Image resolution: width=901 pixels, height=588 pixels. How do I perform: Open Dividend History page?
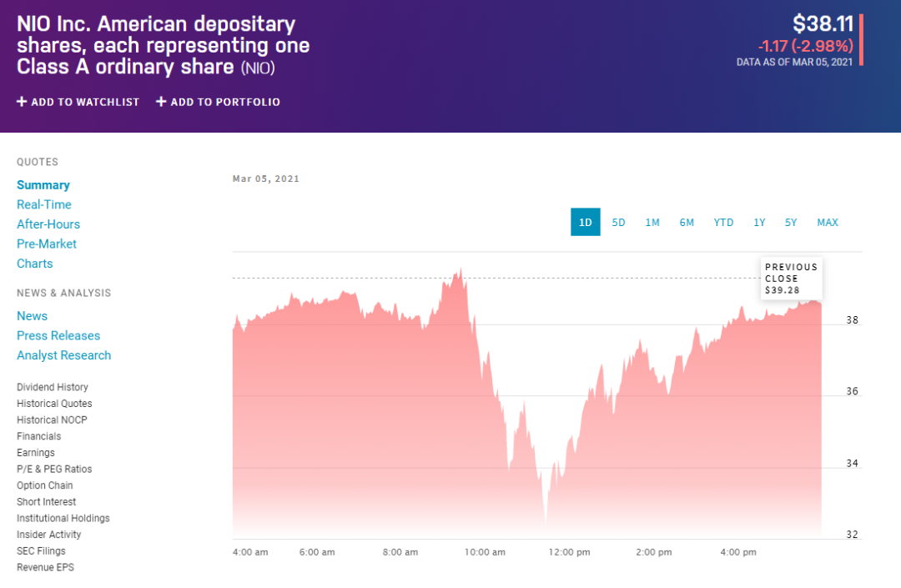53,387
